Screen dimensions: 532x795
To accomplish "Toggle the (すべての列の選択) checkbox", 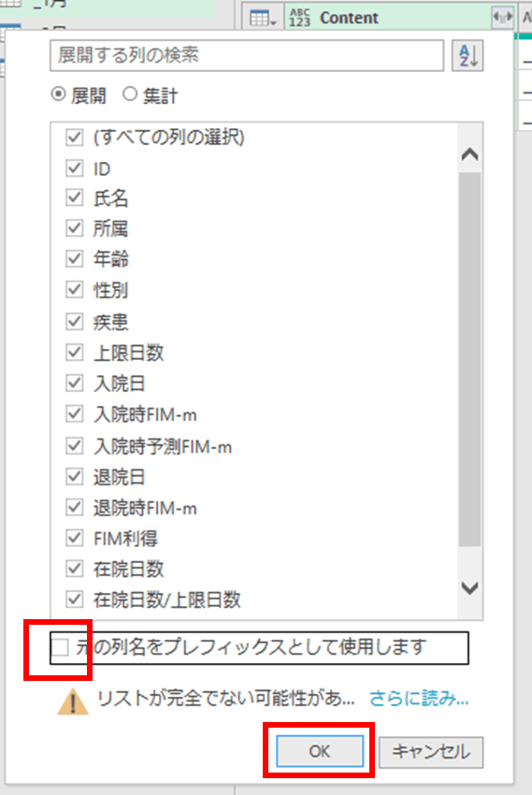I will tap(75, 137).
